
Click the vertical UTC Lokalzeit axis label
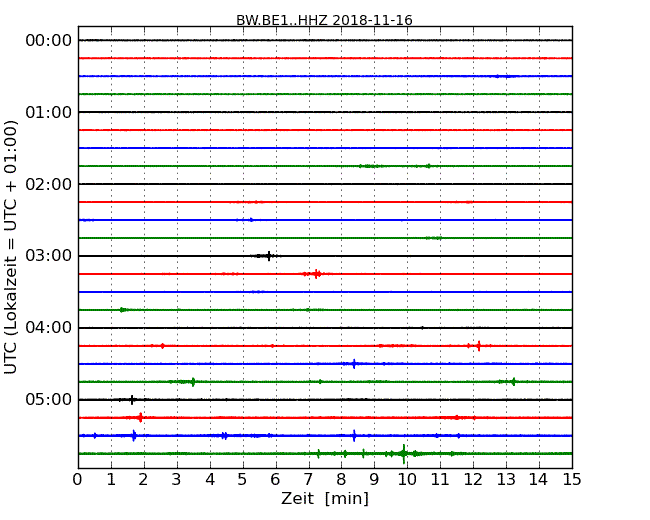(x=11, y=247)
